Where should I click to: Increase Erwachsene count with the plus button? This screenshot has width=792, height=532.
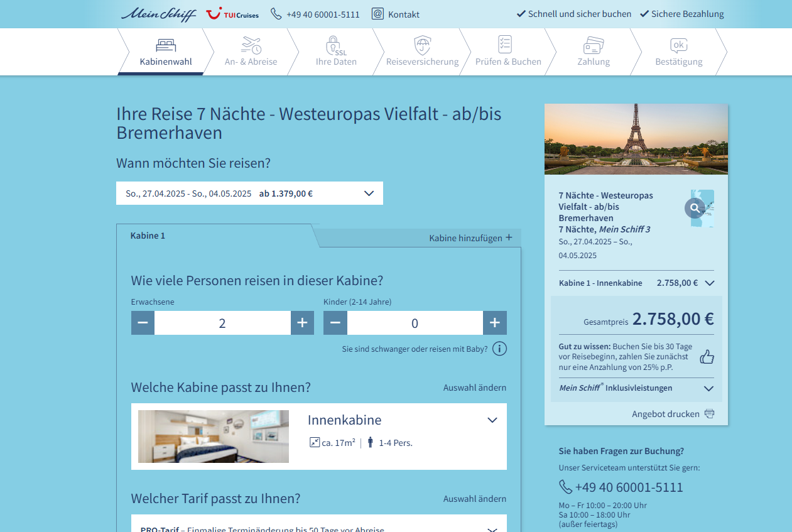coord(302,322)
